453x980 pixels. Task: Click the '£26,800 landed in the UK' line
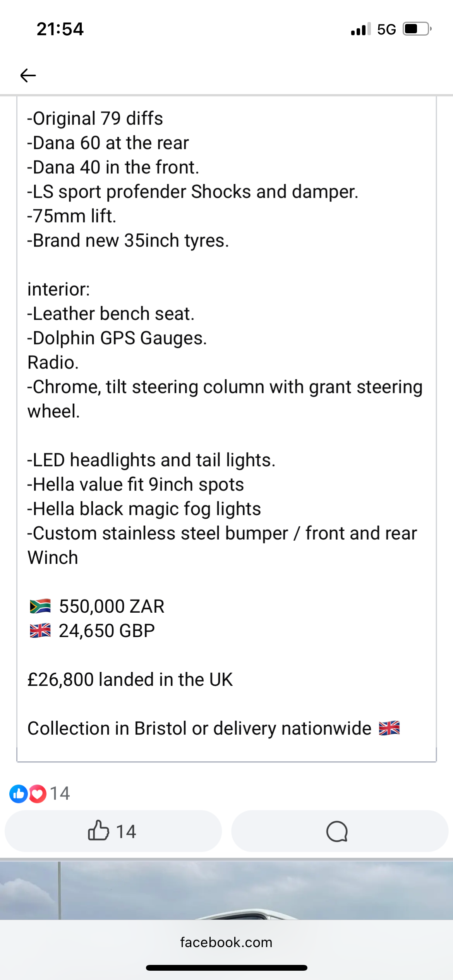coord(130,679)
